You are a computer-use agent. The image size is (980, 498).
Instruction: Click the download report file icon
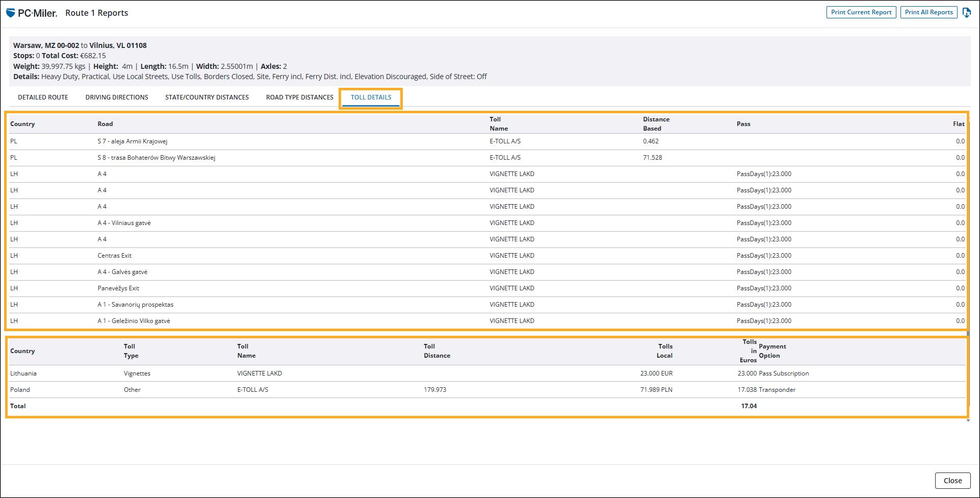(966, 13)
